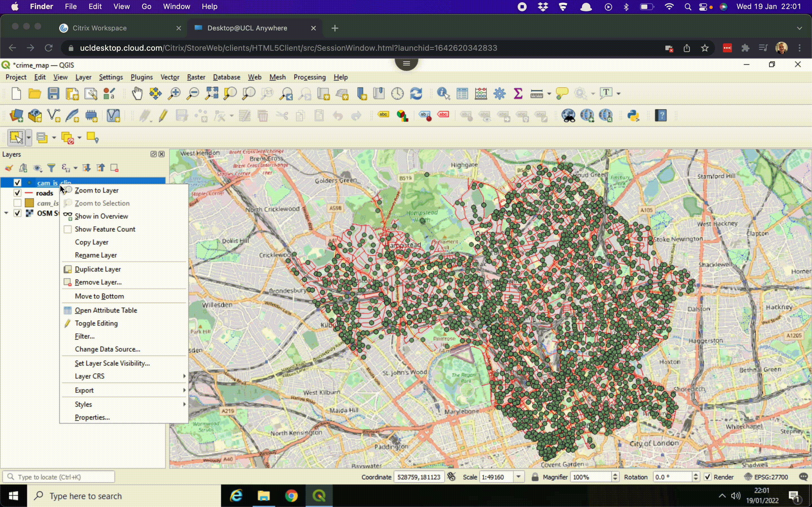Open the Field Calculator

(481, 93)
